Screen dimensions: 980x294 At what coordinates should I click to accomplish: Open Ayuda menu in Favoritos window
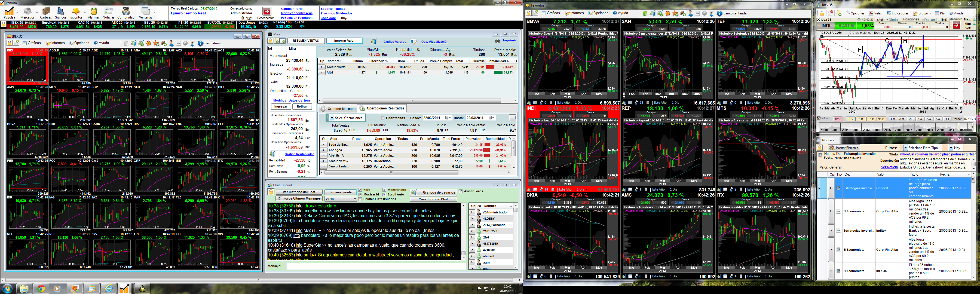[620, 13]
